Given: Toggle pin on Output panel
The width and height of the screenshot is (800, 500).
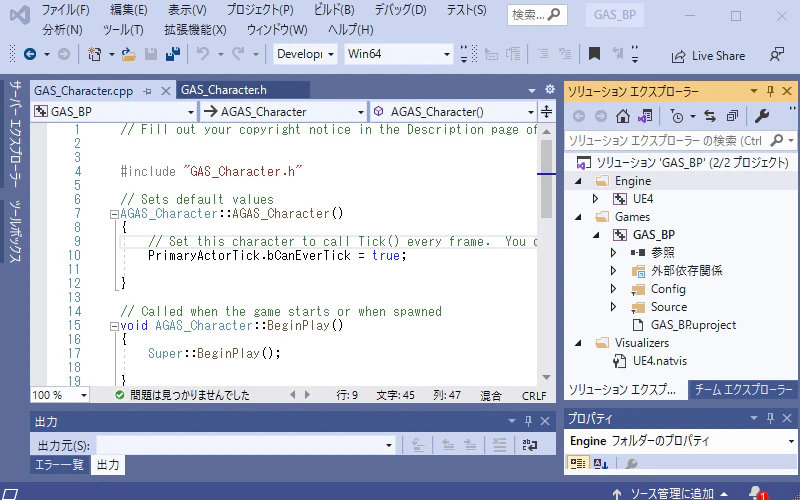Looking at the screenshot, I should pos(528,421).
